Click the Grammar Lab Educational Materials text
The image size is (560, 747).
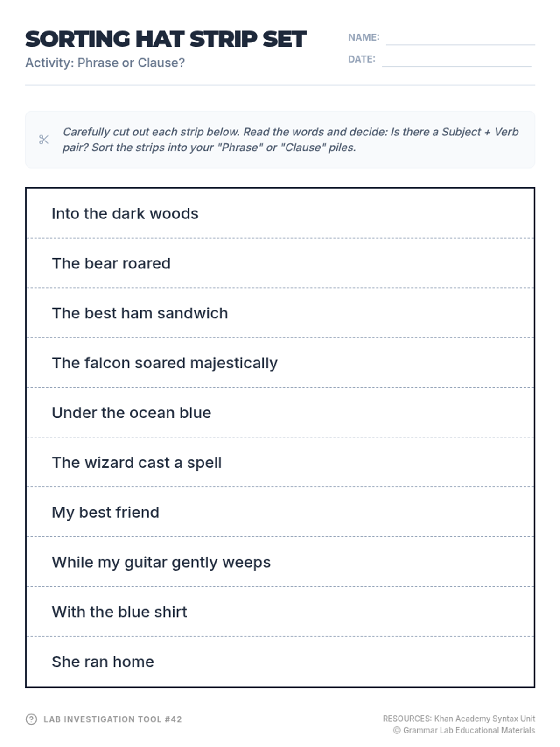pos(469,731)
